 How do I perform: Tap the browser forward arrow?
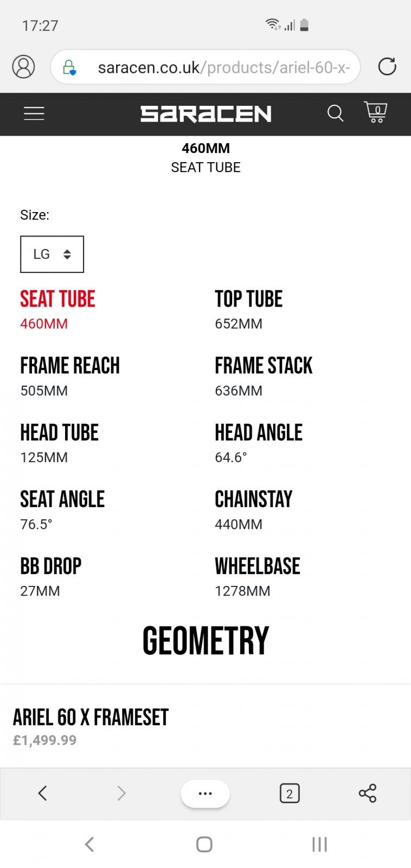pos(121,793)
